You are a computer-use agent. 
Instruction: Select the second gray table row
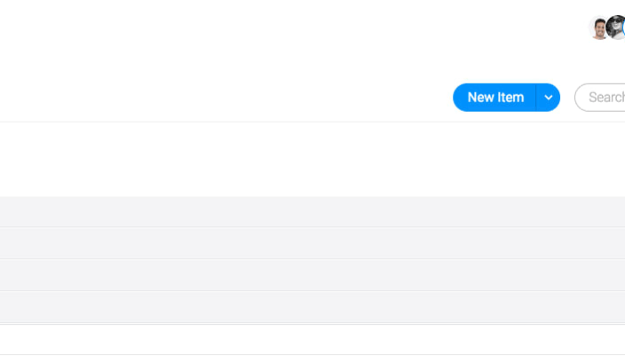pos(312,242)
